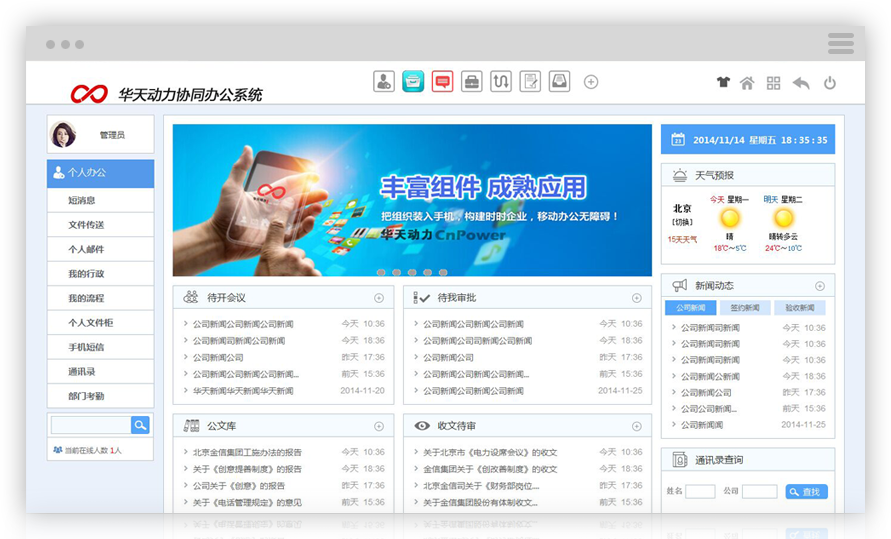Open 金信集团关于《创改善制度》的收文
This screenshot has height=539, width=891.
pyautogui.click(x=490, y=469)
